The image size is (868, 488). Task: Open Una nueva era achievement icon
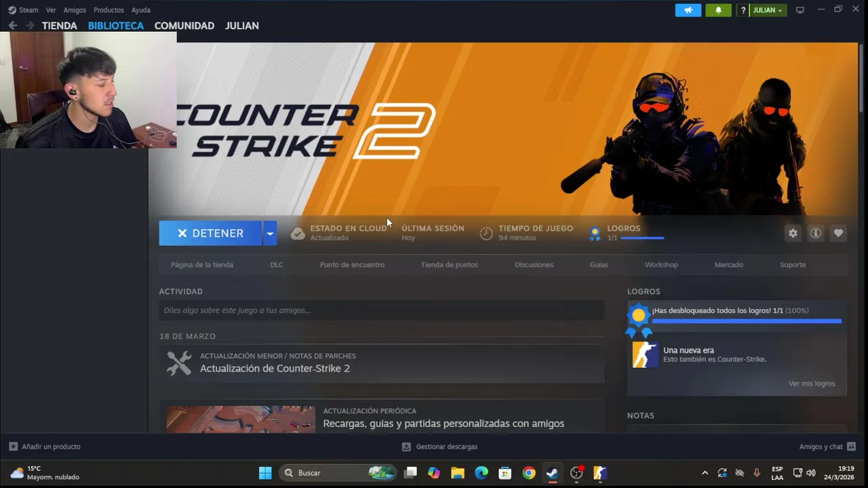pos(645,354)
